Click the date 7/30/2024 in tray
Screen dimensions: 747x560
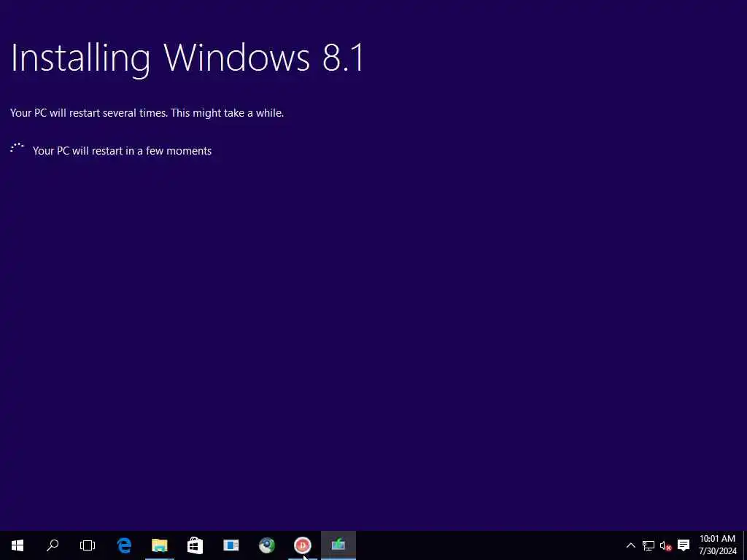pos(718,551)
